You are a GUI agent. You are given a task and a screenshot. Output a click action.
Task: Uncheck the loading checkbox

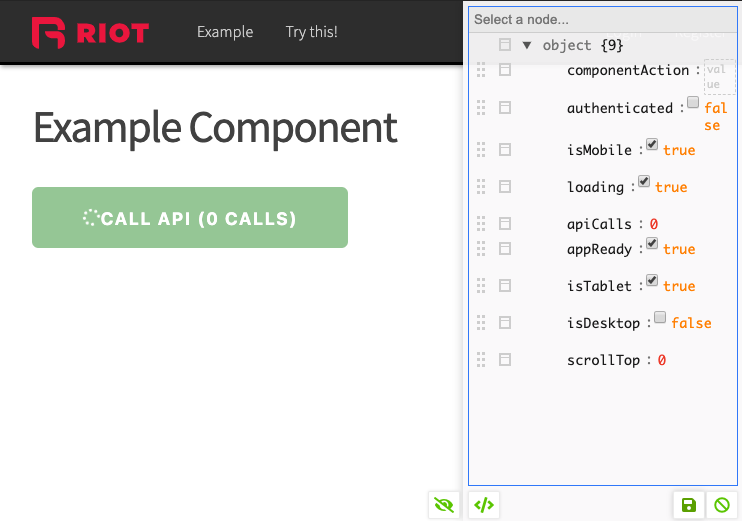[644, 181]
